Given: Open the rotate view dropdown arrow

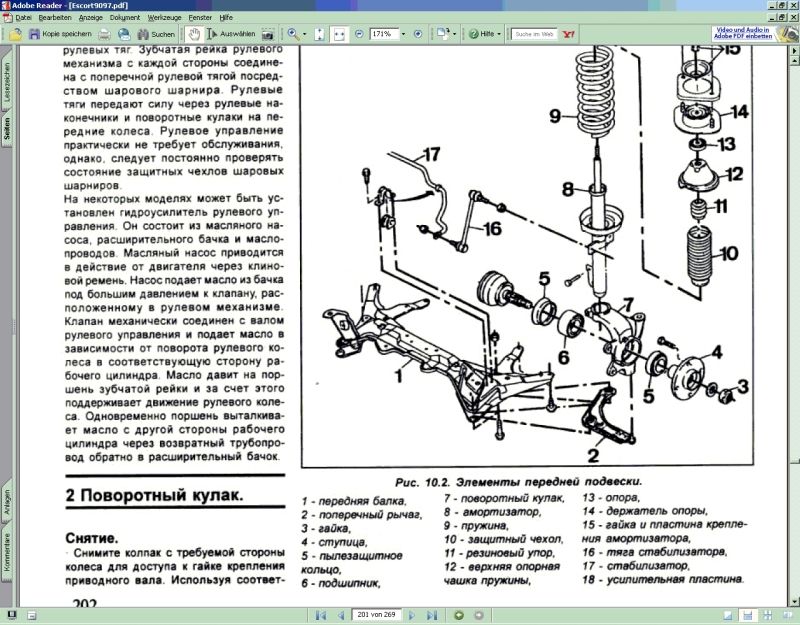Looking at the screenshot, I should tap(454, 34).
